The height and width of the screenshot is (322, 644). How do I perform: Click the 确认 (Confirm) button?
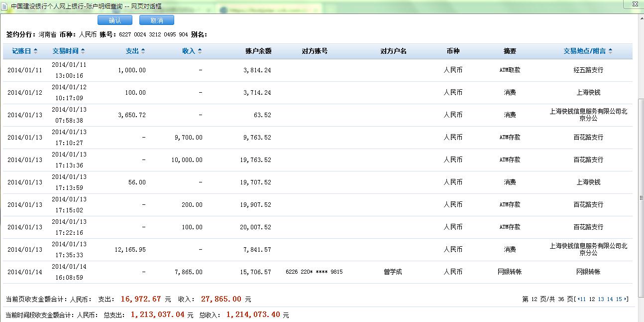(x=114, y=20)
